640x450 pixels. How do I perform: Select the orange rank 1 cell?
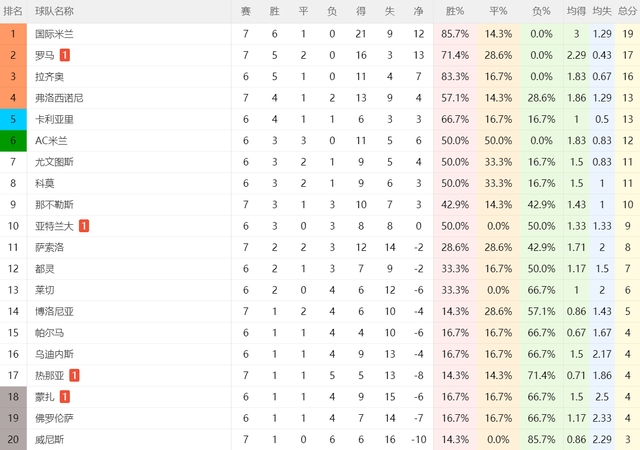coord(13,34)
